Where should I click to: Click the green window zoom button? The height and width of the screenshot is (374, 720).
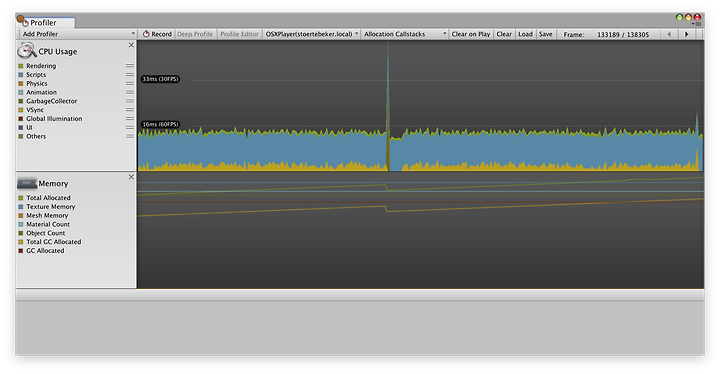pos(679,17)
